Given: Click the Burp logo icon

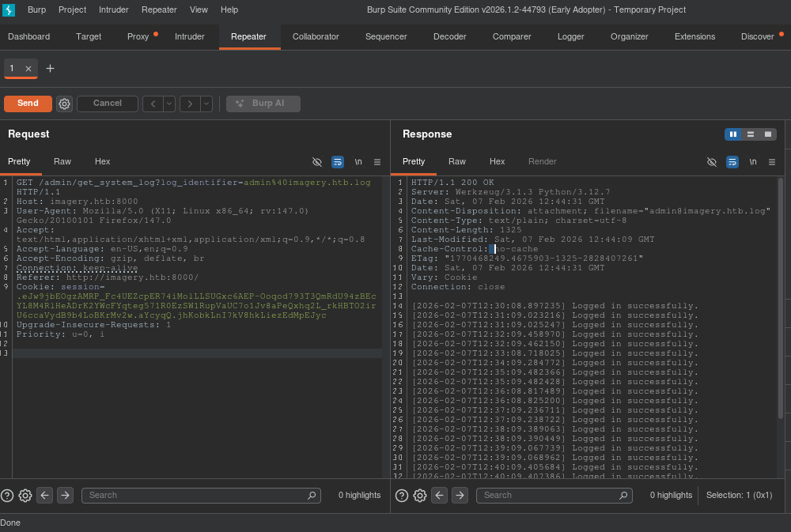Looking at the screenshot, I should (9, 9).
